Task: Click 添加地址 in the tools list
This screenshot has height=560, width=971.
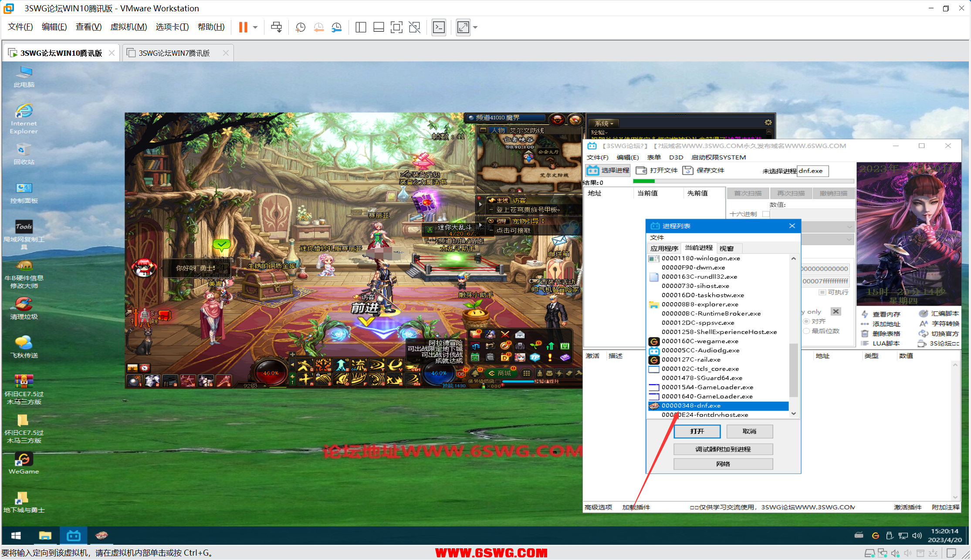Action: click(x=881, y=324)
